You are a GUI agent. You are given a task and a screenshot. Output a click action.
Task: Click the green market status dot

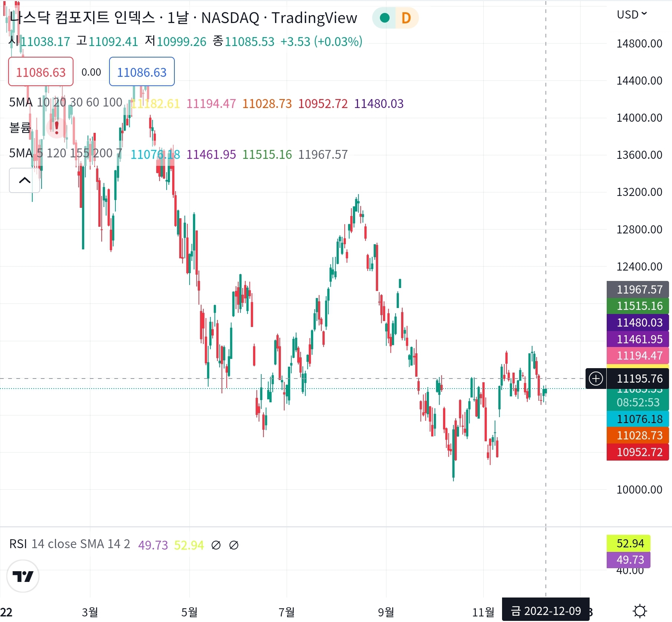(384, 18)
